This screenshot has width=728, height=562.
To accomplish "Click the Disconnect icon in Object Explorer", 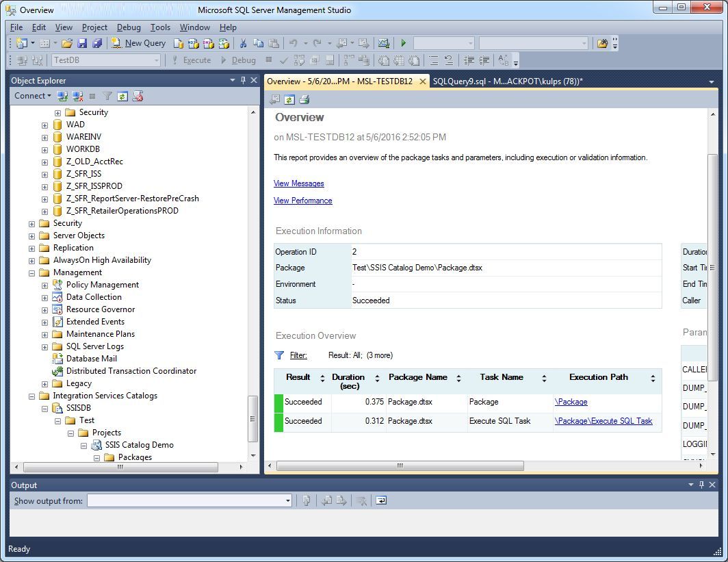I will (78, 97).
